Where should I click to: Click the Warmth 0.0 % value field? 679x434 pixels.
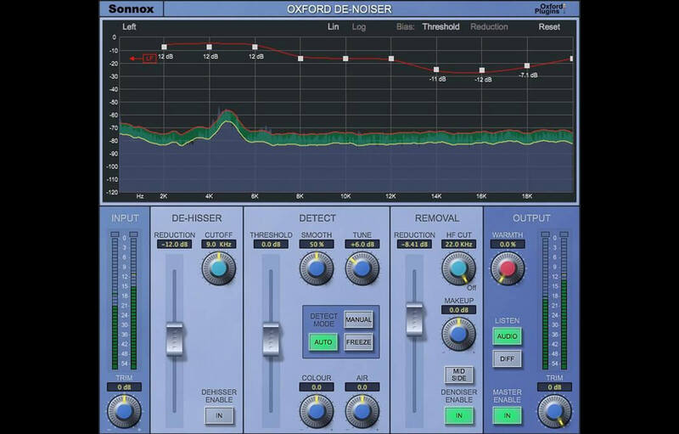pos(508,244)
